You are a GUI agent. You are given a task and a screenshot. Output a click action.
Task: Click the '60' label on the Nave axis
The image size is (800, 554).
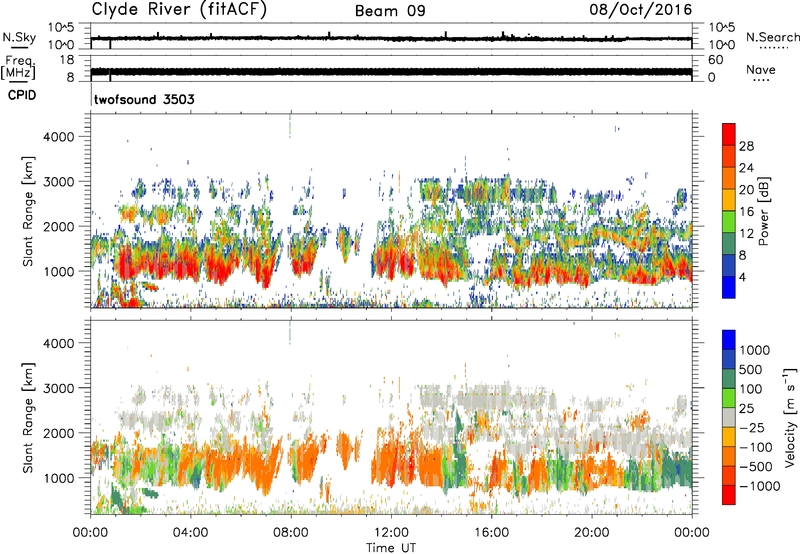(716, 60)
